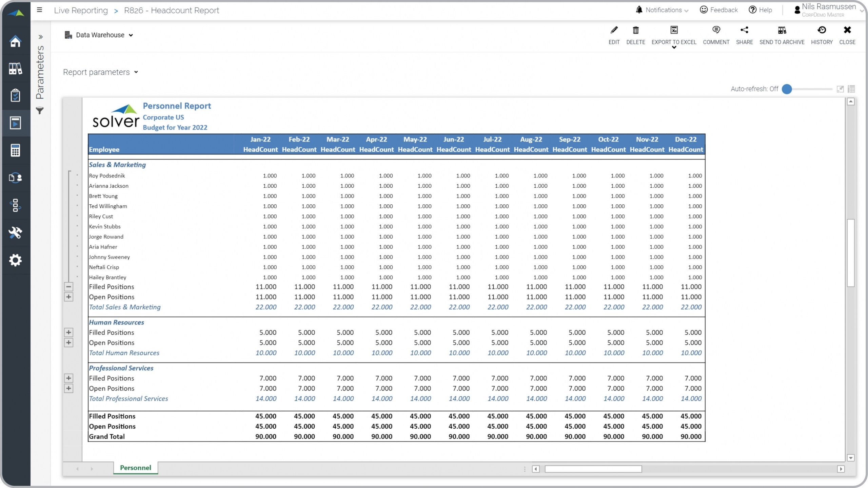
Task: Open the hamburger menu
Action: (x=40, y=10)
